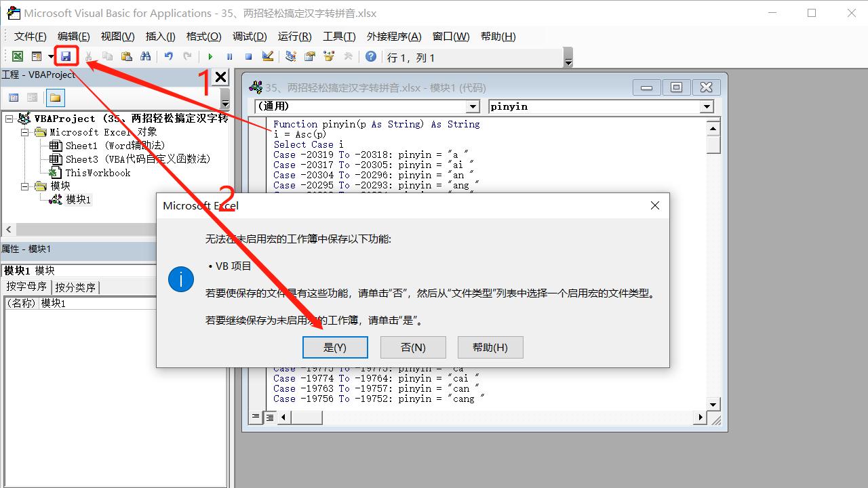Click 是(Y) button in dialog
The height and width of the screenshot is (488, 868).
[x=335, y=347]
